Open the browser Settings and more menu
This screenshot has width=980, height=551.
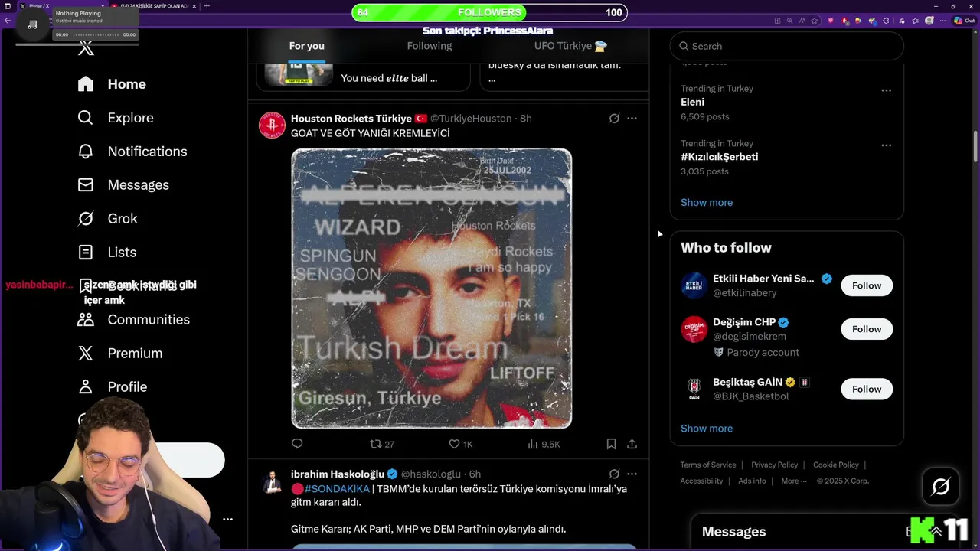tap(943, 21)
